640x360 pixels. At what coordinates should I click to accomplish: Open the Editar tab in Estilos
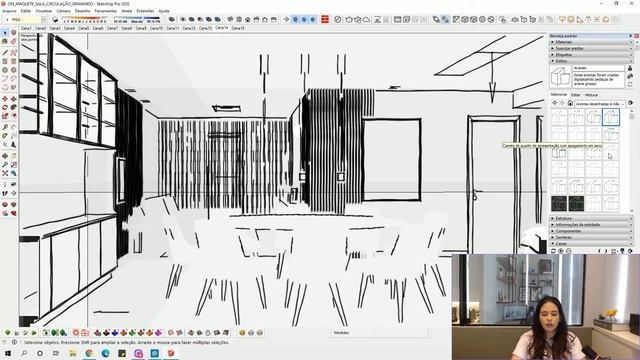point(576,95)
